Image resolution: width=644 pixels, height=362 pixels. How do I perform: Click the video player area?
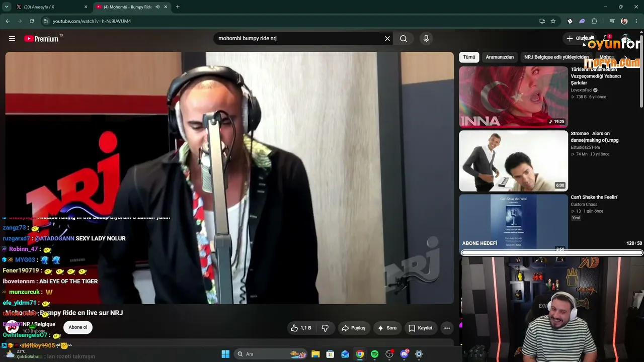pyautogui.click(x=229, y=178)
